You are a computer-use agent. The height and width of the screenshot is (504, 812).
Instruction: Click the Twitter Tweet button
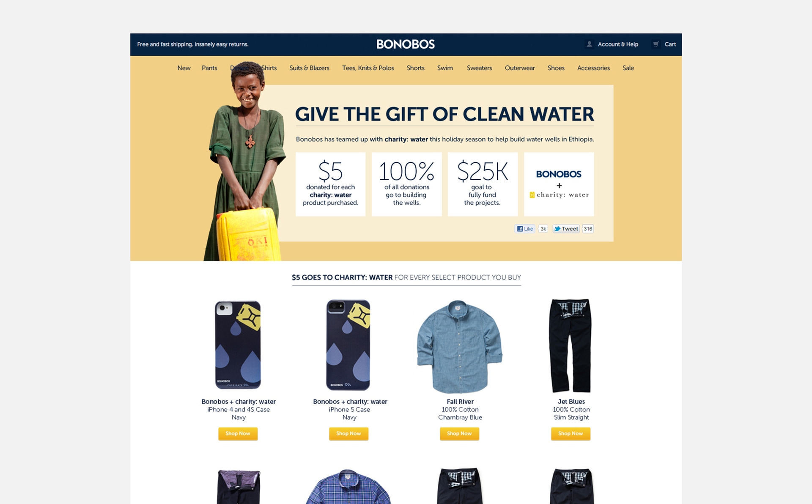point(566,229)
